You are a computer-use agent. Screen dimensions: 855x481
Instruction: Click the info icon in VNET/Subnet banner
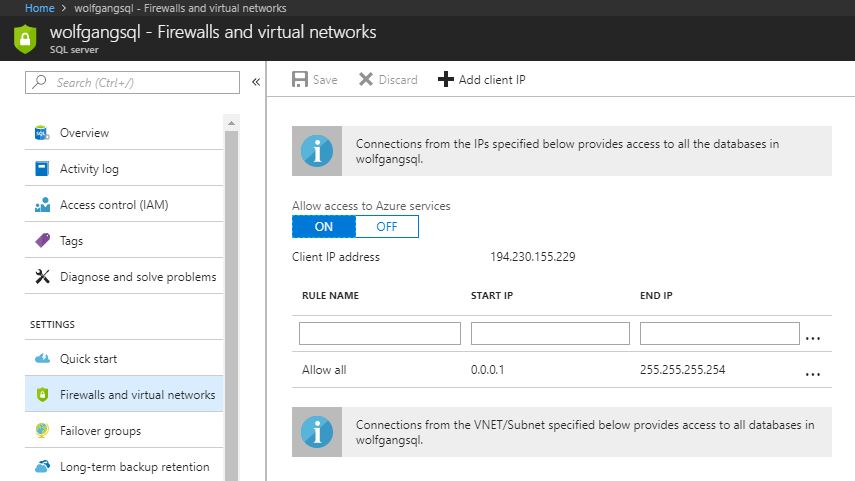click(x=317, y=432)
